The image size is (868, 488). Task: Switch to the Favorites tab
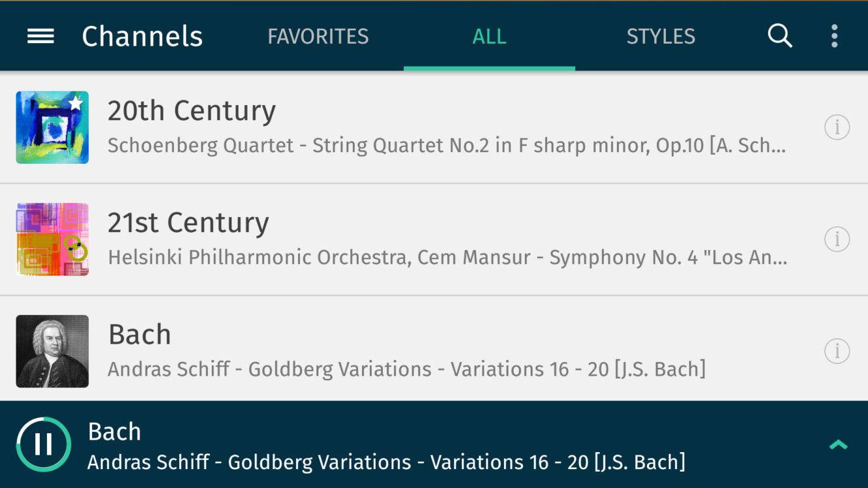pos(318,36)
